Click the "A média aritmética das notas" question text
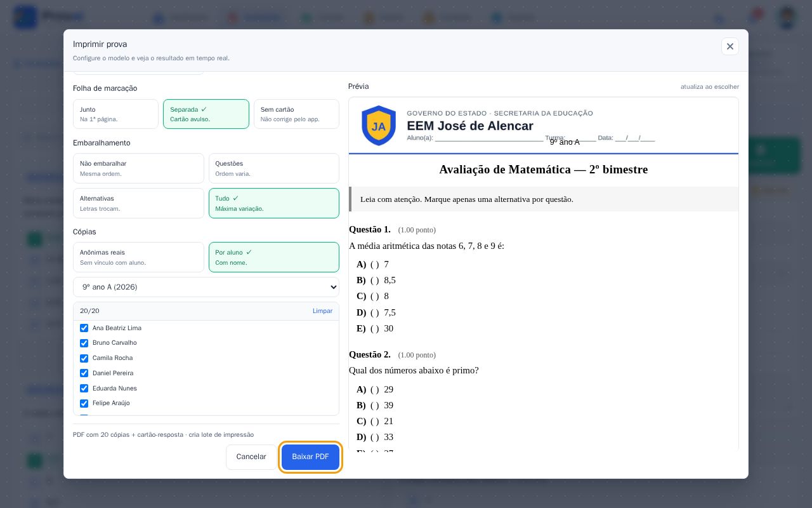This screenshot has width=812, height=508. (427, 246)
